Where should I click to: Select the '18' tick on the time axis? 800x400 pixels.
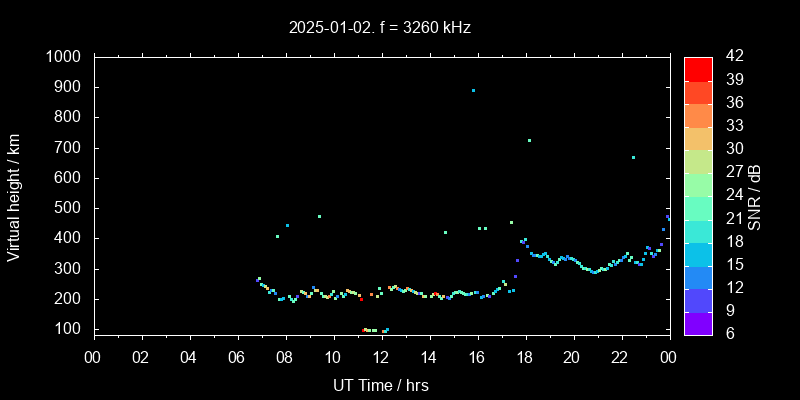(524, 358)
